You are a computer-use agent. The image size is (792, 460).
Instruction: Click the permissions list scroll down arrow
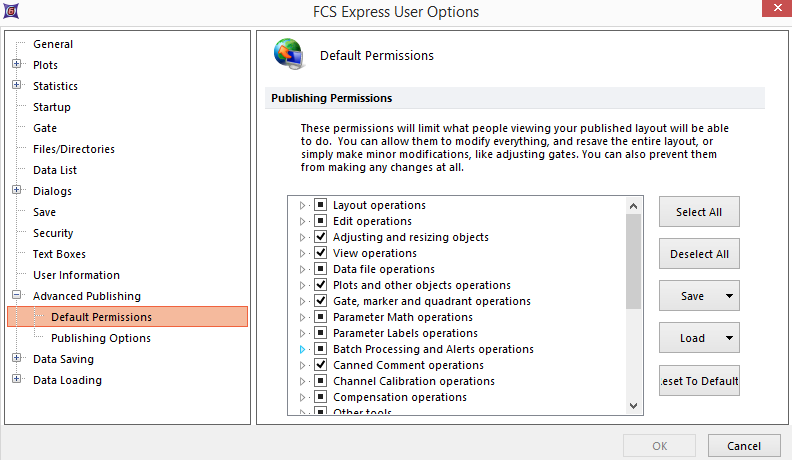[x=634, y=405]
